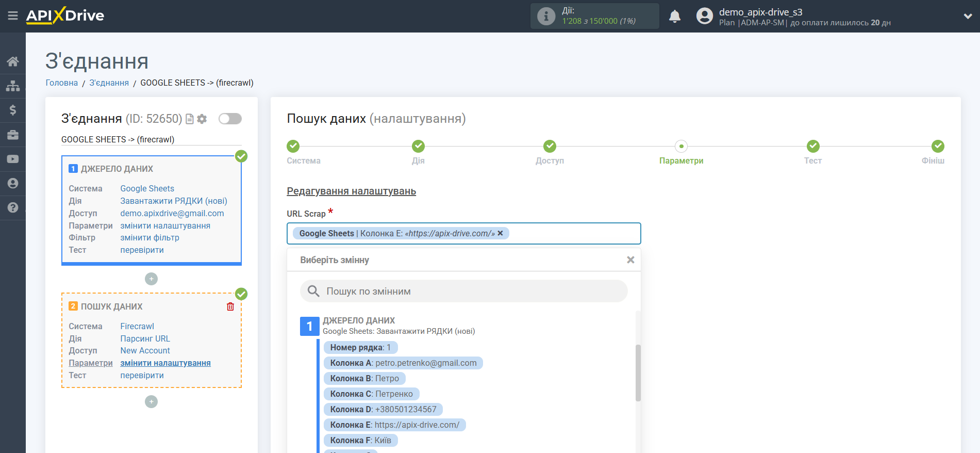
Task: Open the hamburger menu
Action: (13, 16)
